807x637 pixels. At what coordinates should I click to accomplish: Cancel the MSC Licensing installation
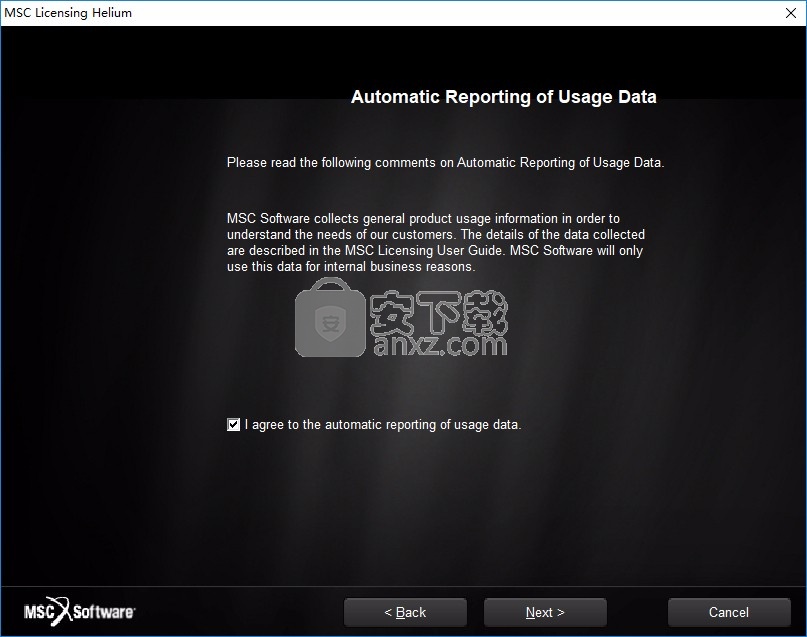click(x=729, y=612)
